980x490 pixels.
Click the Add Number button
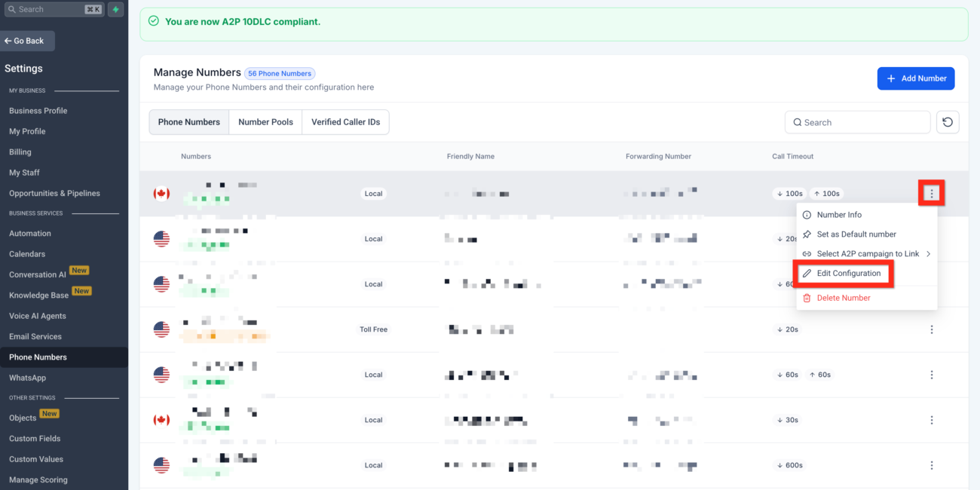pyautogui.click(x=915, y=78)
